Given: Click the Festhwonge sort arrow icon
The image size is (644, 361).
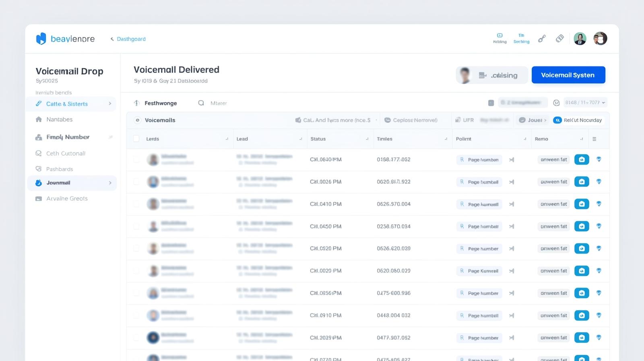Looking at the screenshot, I should click(x=137, y=103).
